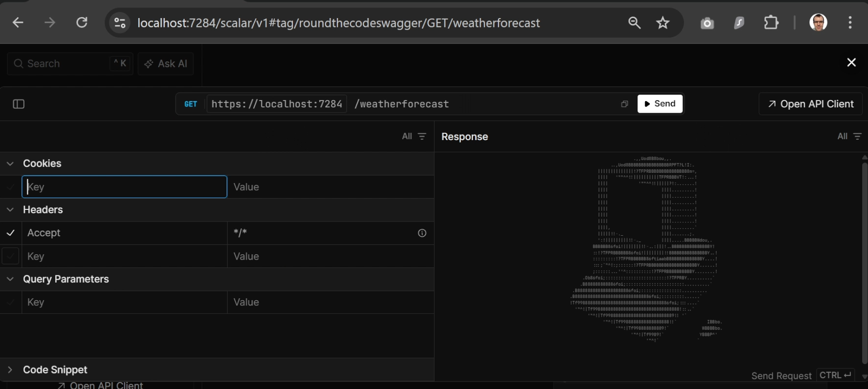
Task: Reload the current page
Action: coord(82,22)
